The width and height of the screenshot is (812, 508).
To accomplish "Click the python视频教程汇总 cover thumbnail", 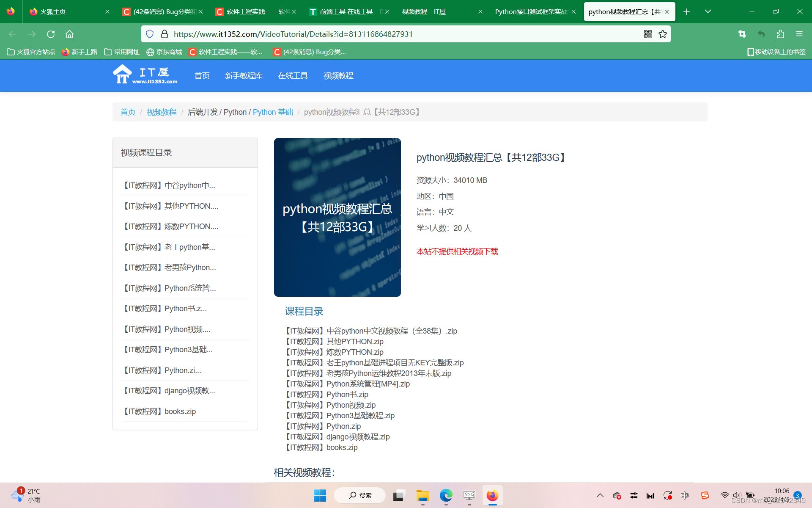I will [337, 217].
